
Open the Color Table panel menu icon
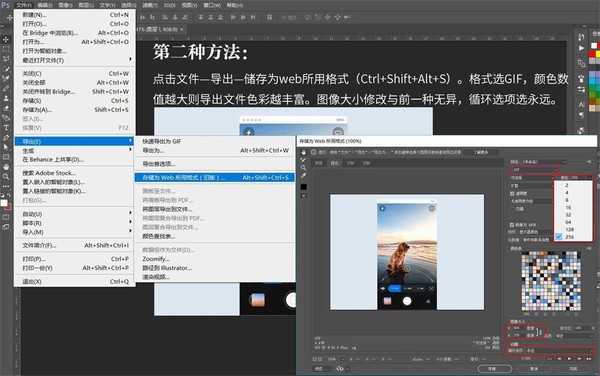click(589, 248)
